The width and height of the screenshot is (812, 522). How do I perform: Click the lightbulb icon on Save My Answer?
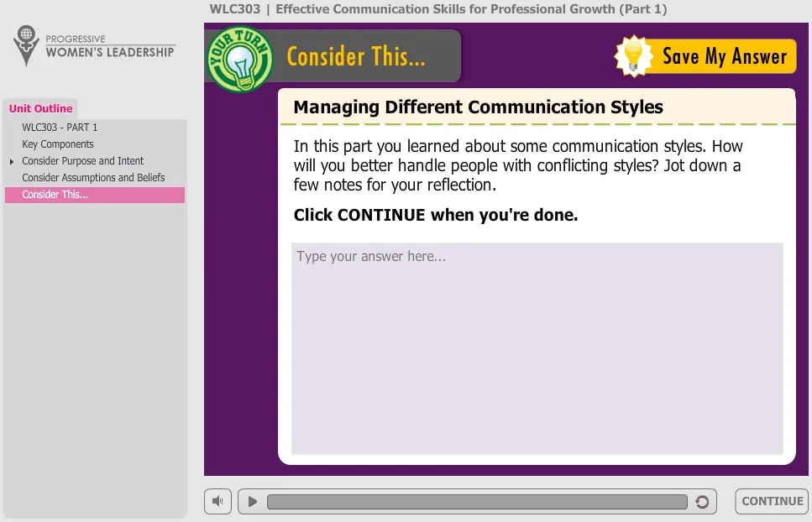pyautogui.click(x=633, y=56)
